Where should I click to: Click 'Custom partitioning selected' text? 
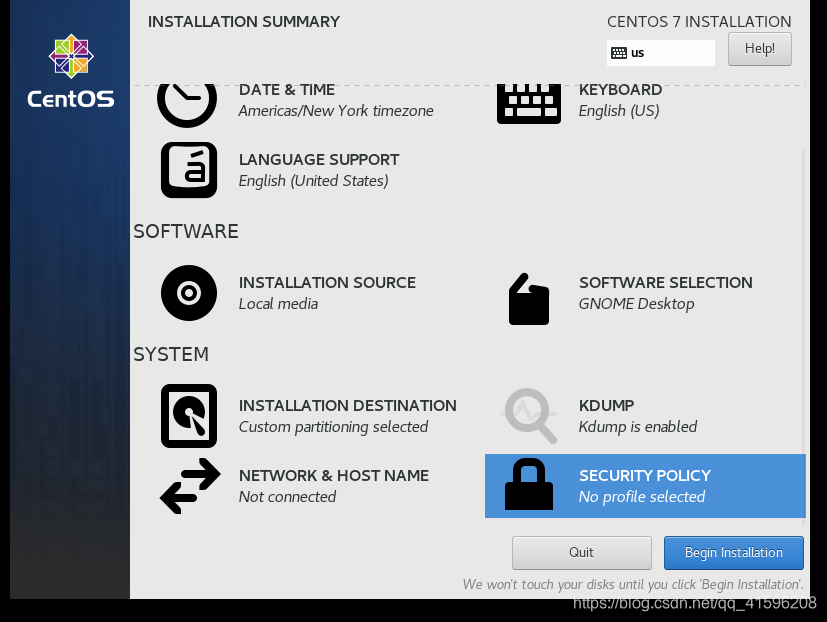click(x=333, y=427)
